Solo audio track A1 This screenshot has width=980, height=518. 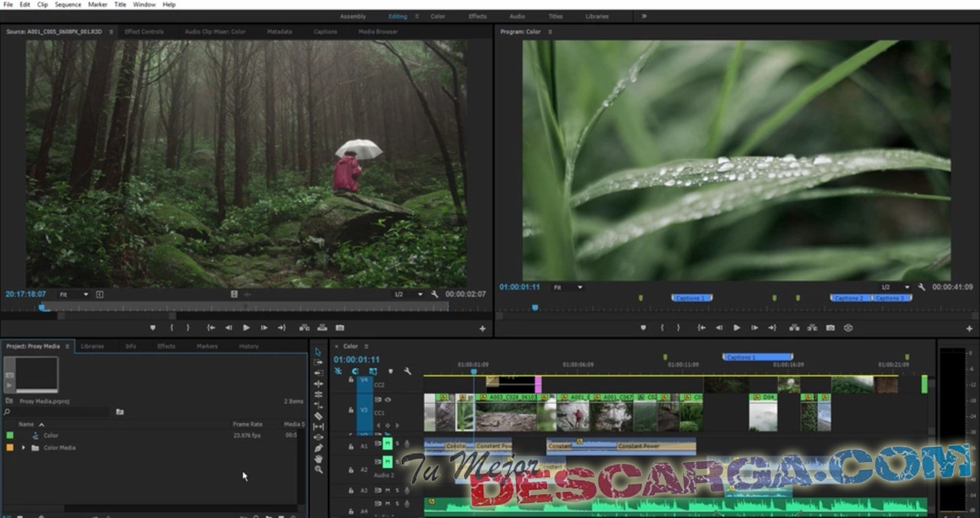[397, 444]
